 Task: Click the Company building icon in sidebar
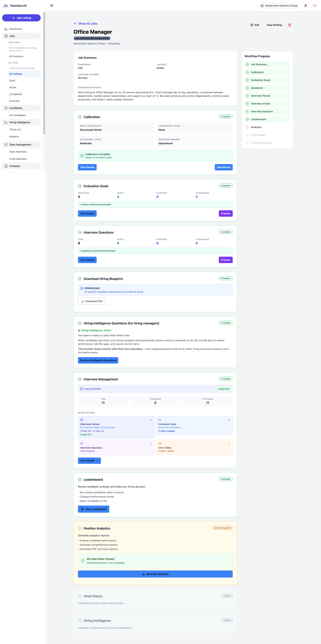click(x=6, y=166)
